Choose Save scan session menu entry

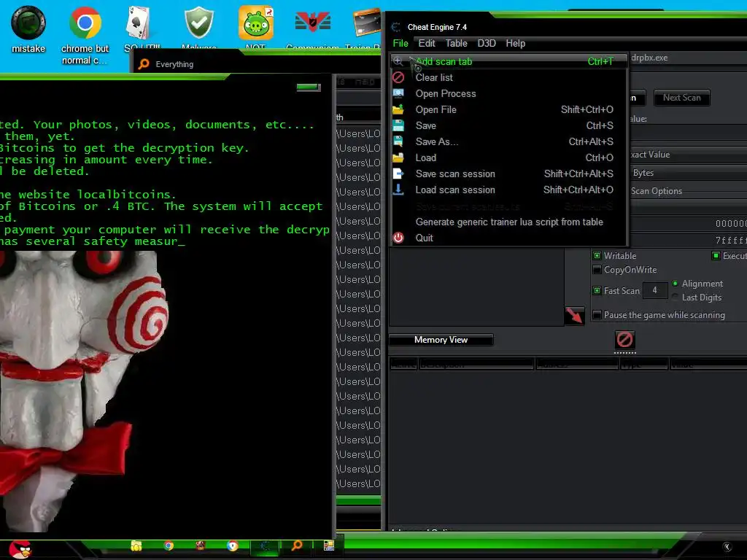pyautogui.click(x=508, y=174)
